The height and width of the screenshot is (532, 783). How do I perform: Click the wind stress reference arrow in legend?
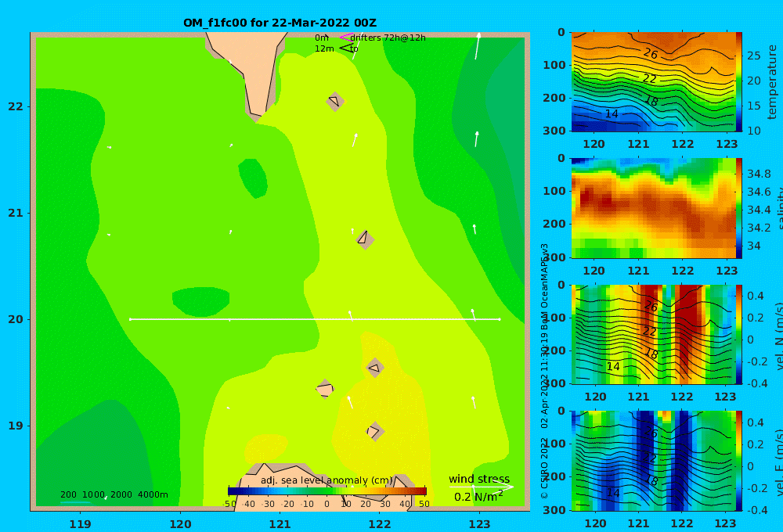[482, 487]
